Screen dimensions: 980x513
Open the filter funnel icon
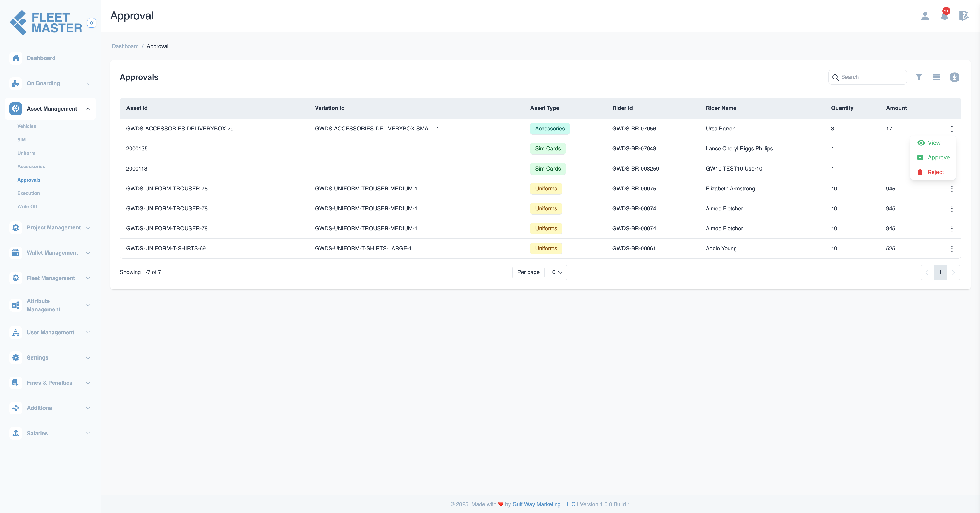(x=919, y=77)
